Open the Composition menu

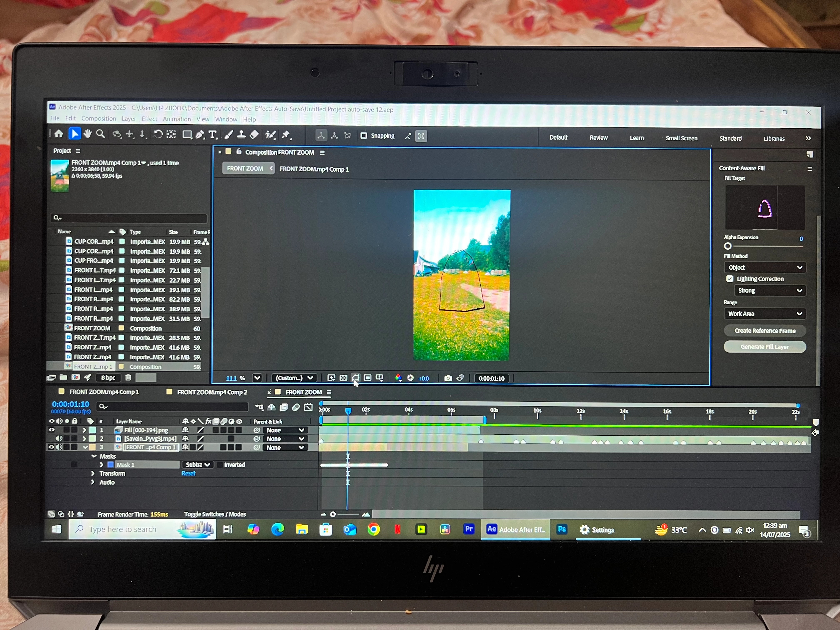pyautogui.click(x=98, y=119)
